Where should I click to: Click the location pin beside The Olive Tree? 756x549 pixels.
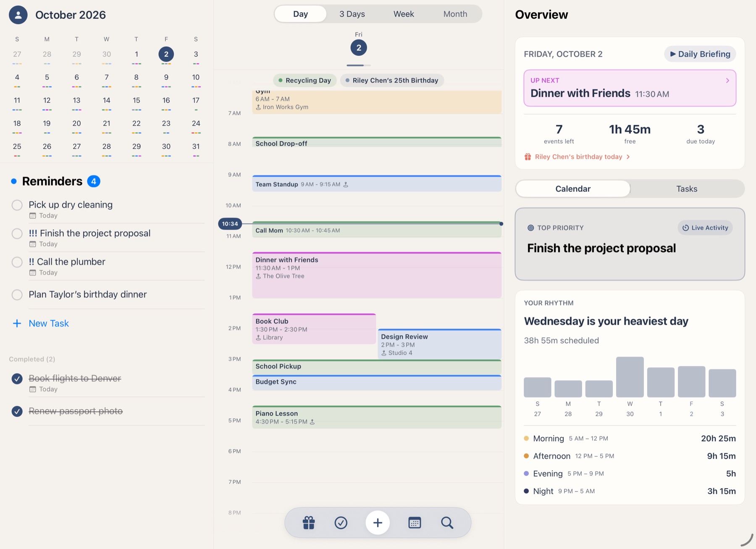258,276
